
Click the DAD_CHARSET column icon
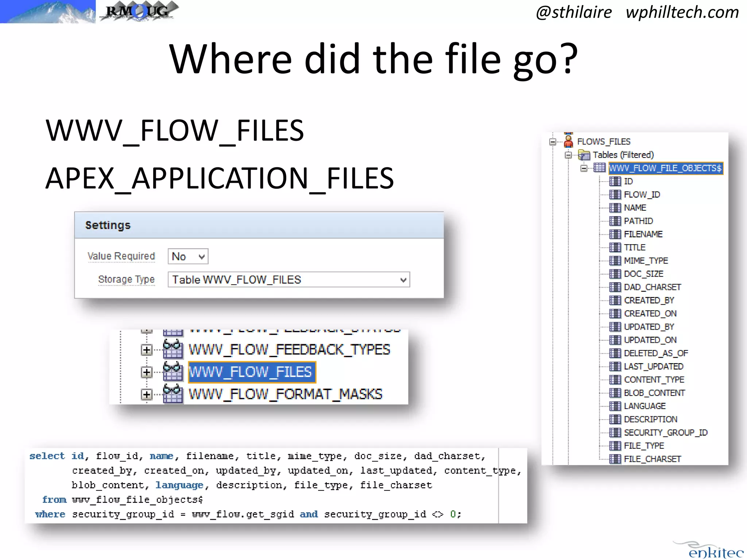pyautogui.click(x=615, y=287)
